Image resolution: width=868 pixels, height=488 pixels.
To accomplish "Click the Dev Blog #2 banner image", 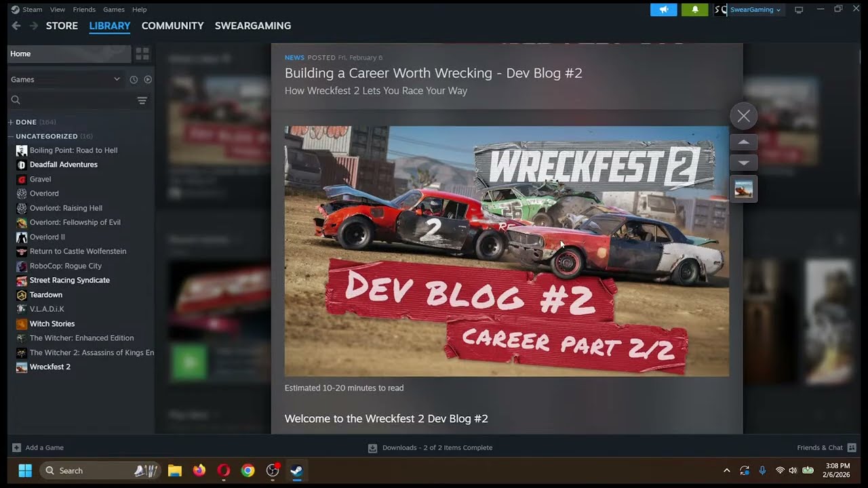I will pyautogui.click(x=507, y=251).
